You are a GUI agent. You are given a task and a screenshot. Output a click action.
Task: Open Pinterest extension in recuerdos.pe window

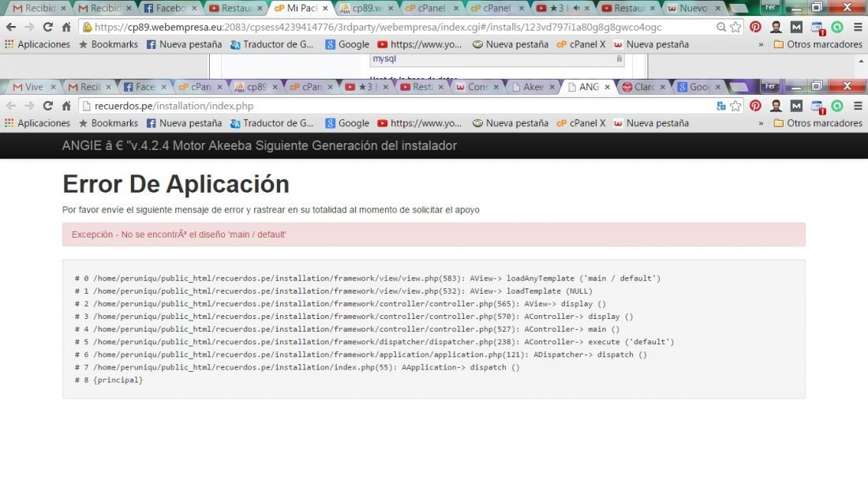coord(755,106)
